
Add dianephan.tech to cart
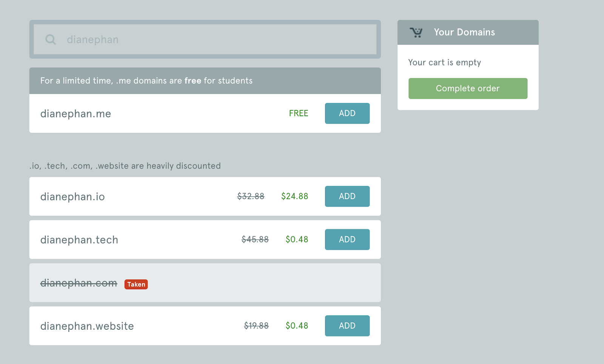coord(347,240)
